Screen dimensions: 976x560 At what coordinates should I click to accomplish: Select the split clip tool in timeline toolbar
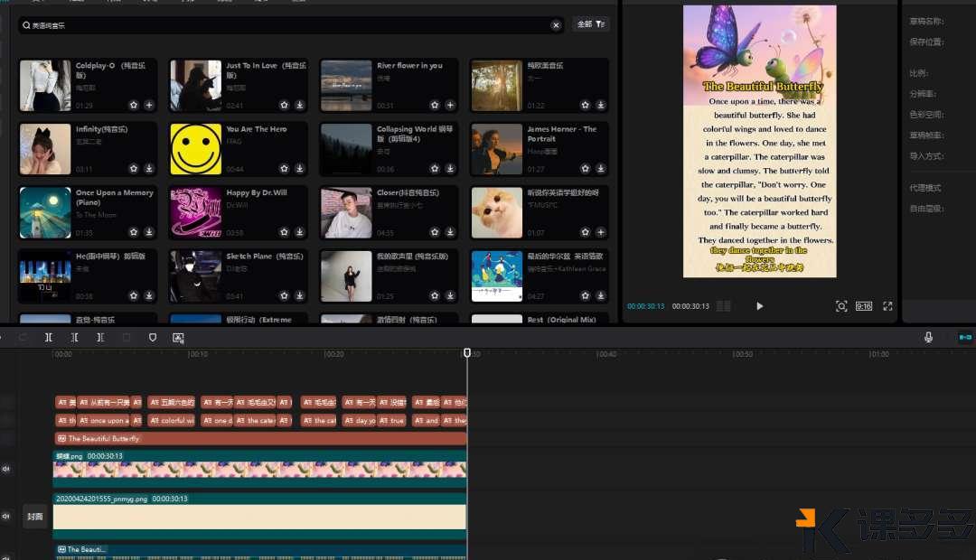pyautogui.click(x=49, y=337)
